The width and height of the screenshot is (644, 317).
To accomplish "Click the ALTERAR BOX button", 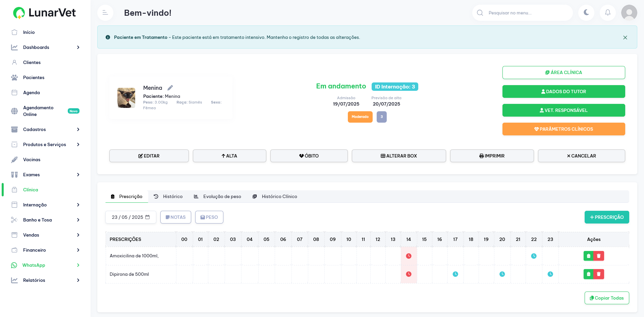I will point(399,156).
